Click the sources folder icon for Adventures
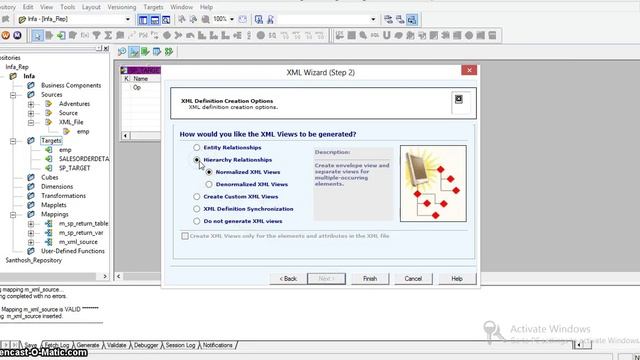 pyautogui.click(x=49, y=104)
